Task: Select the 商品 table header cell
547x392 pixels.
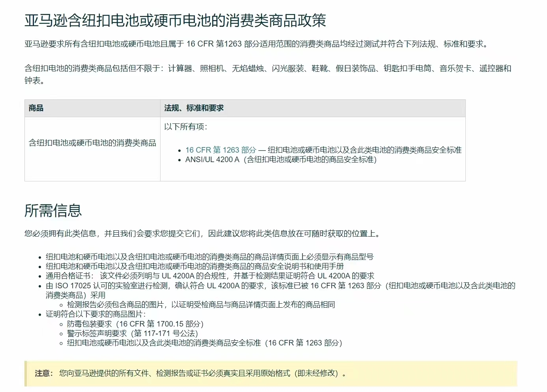Action: click(x=34, y=107)
